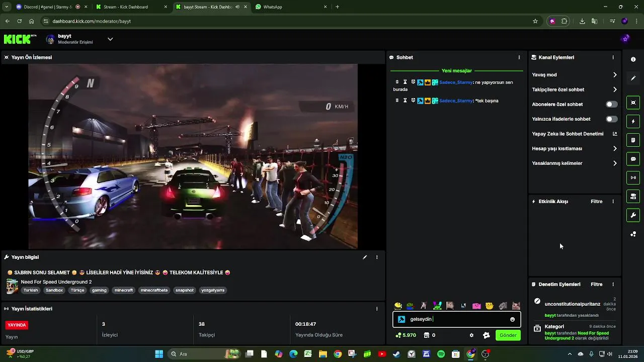Switch to WhatsApp browser tab
Screen dimensions: 644x362
[x=291, y=7]
